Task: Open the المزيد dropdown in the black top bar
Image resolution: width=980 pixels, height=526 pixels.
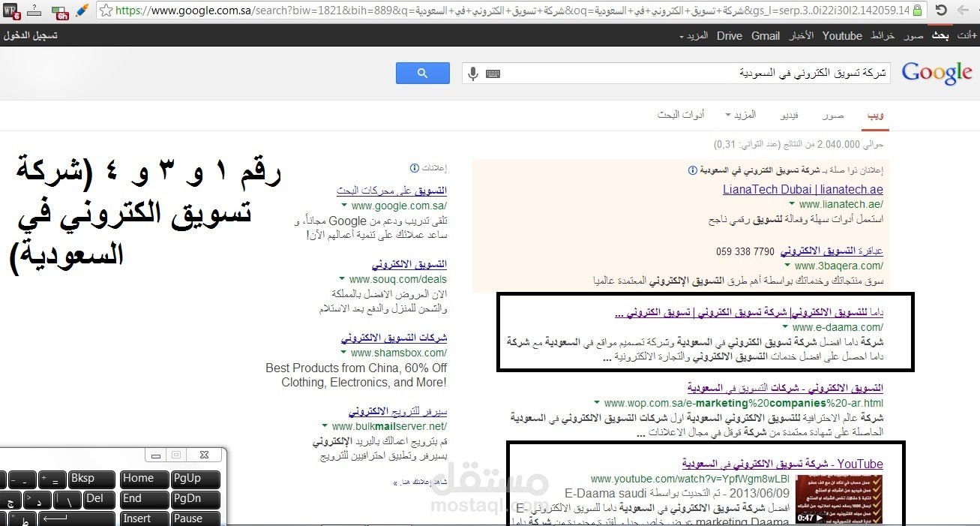Action: (x=694, y=36)
